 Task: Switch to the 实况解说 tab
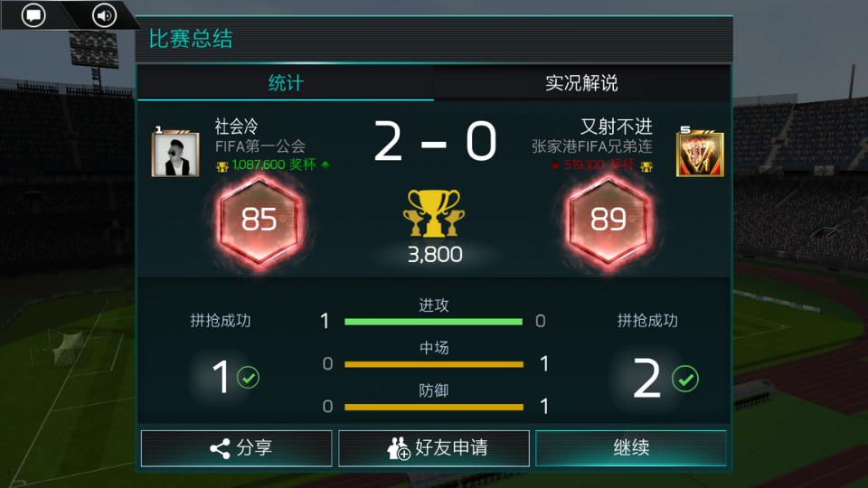[581, 83]
